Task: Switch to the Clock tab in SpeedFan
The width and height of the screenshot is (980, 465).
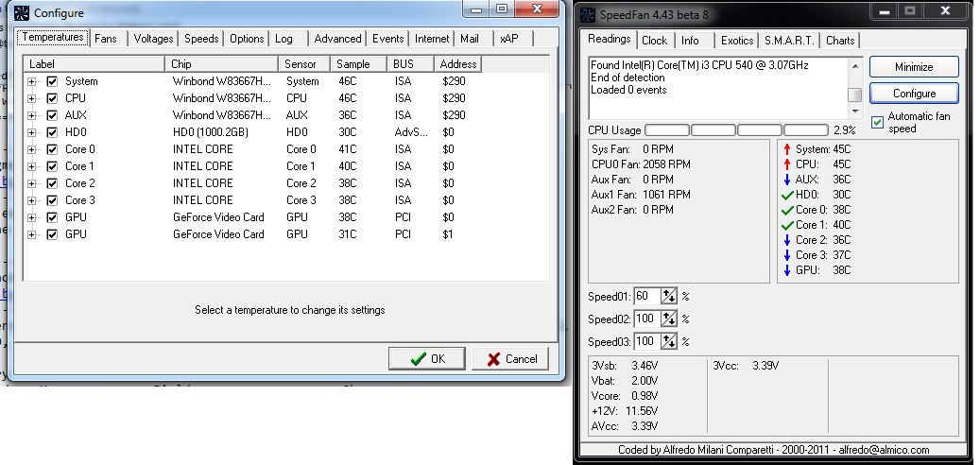Action: pos(654,41)
